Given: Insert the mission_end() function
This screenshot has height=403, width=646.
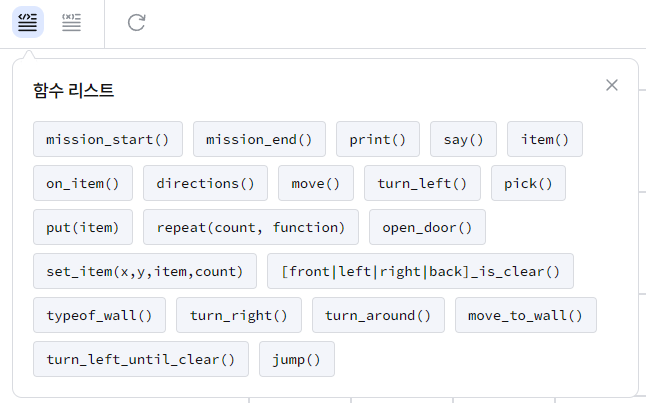Looking at the screenshot, I should 259,139.
